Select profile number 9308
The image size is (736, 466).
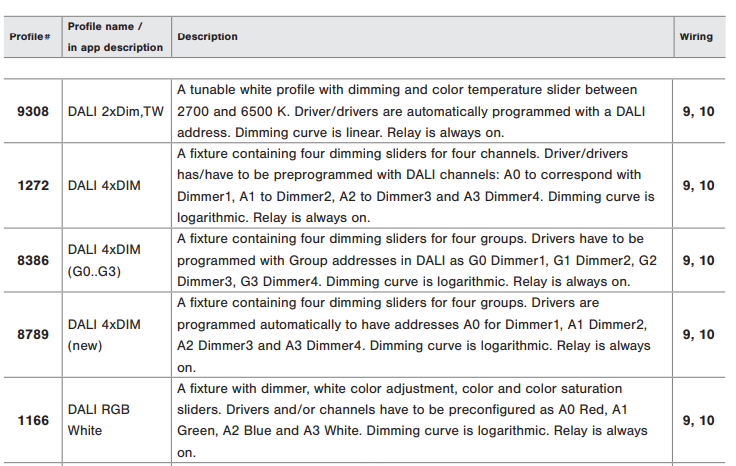[x=33, y=111]
